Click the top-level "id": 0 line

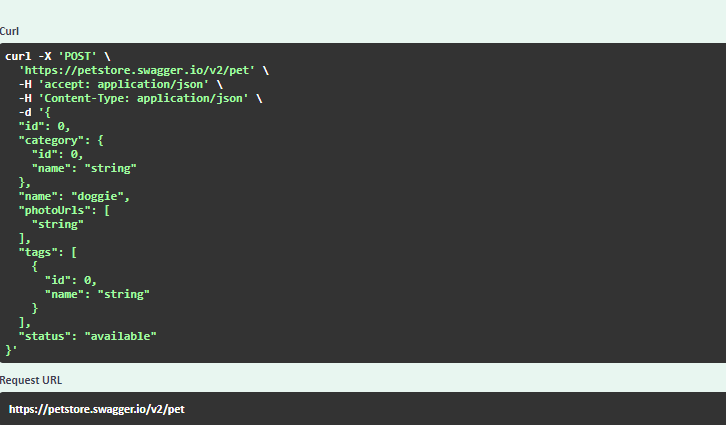coord(44,126)
